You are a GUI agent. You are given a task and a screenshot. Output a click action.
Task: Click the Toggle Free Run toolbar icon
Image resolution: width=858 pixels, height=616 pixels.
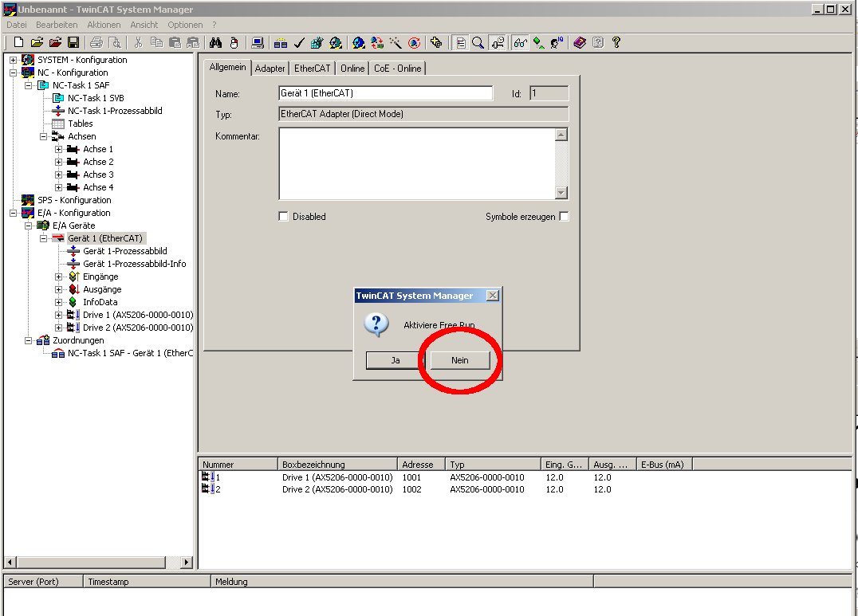(x=414, y=43)
